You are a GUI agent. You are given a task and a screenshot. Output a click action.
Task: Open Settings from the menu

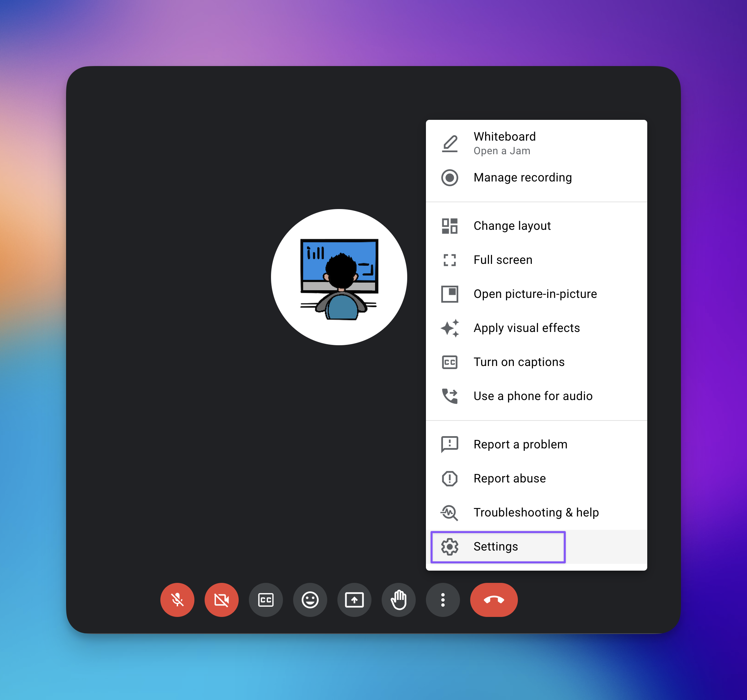point(495,547)
